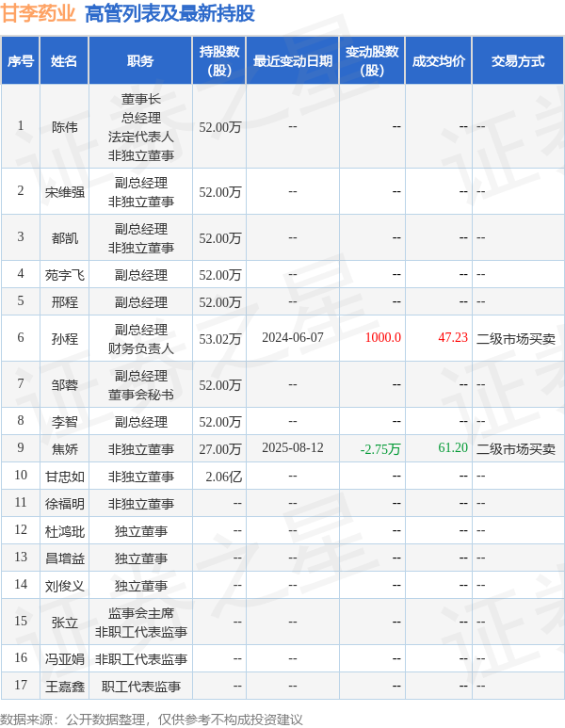The width and height of the screenshot is (565, 728).
Task: Click the 61.20 average price
Action: (453, 447)
